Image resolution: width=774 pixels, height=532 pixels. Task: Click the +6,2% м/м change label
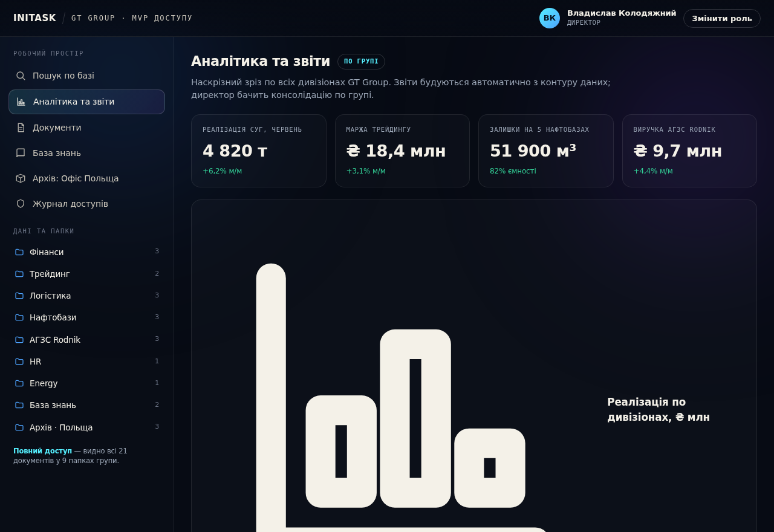tap(222, 171)
